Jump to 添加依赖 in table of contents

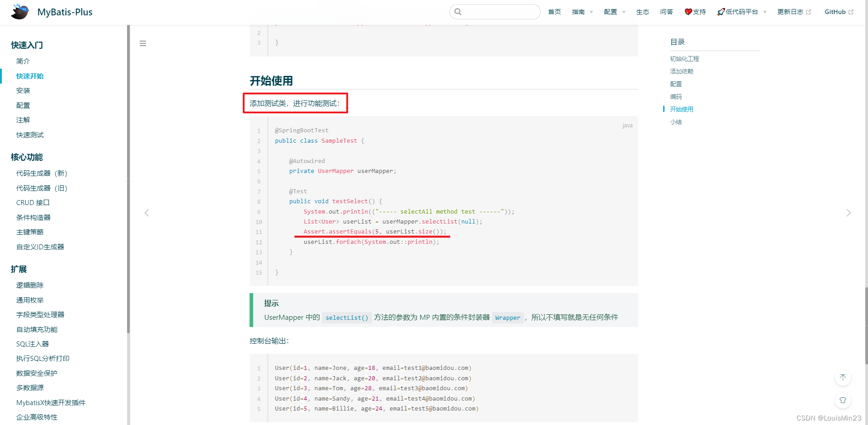pyautogui.click(x=682, y=71)
